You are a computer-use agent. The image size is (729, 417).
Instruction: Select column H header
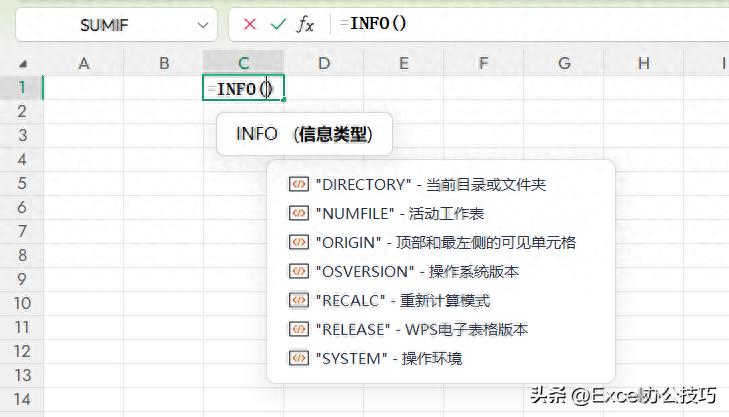(x=644, y=63)
